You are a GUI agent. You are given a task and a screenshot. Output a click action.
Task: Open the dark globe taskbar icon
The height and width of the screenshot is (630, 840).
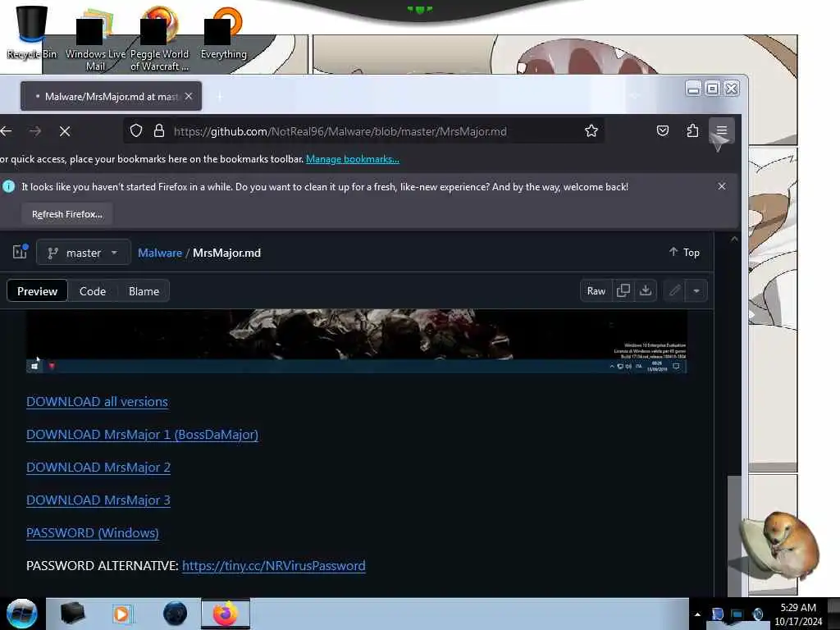click(x=175, y=614)
